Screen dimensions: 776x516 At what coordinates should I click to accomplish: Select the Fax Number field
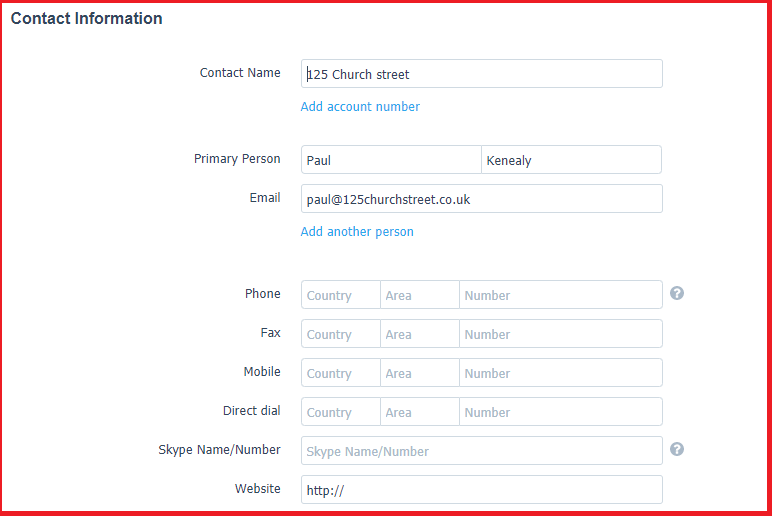561,333
